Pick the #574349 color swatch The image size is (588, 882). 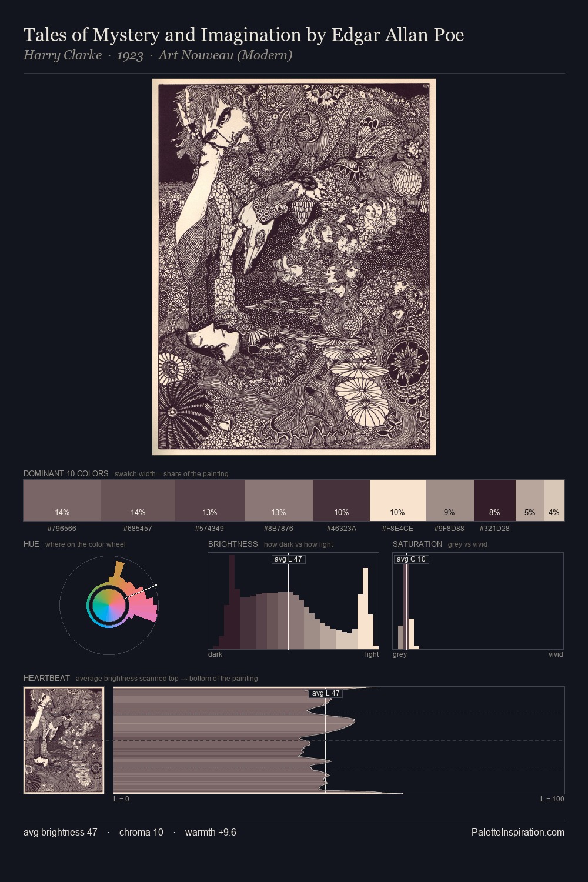coord(210,500)
